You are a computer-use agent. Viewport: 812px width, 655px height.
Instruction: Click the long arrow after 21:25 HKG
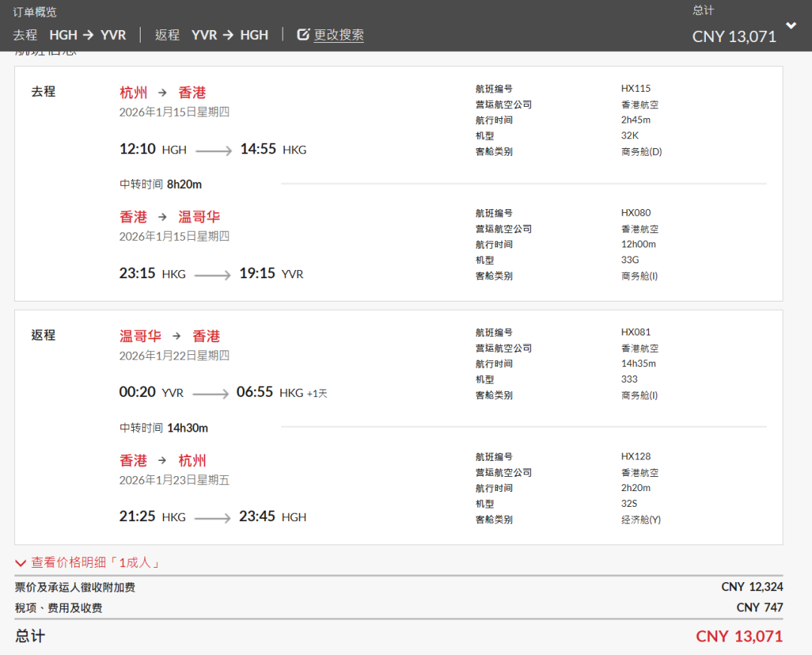[x=213, y=518]
